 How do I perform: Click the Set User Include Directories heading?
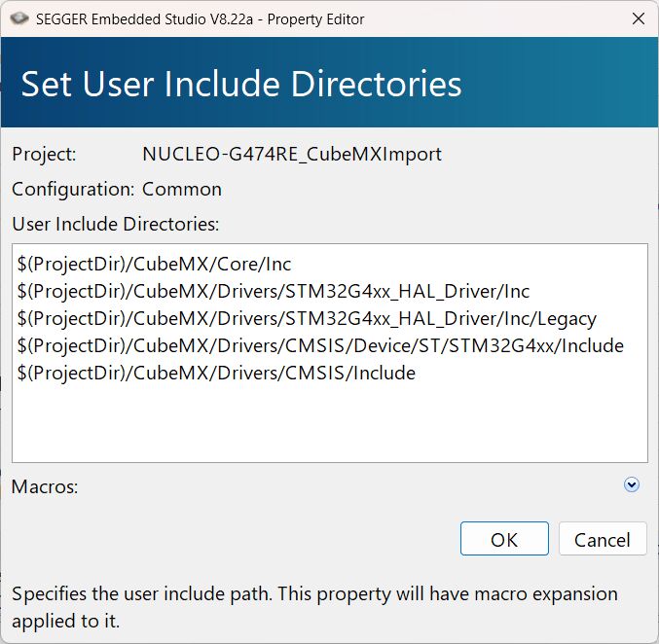241,84
